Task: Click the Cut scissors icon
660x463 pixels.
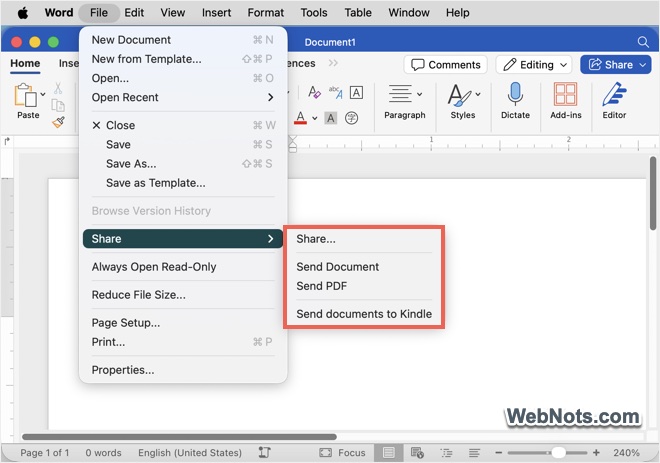Action: point(58,88)
